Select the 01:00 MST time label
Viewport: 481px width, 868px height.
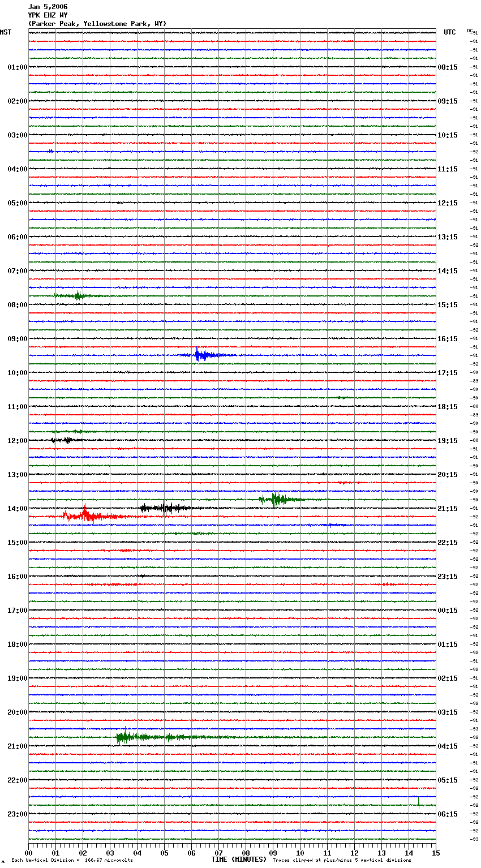(x=17, y=67)
